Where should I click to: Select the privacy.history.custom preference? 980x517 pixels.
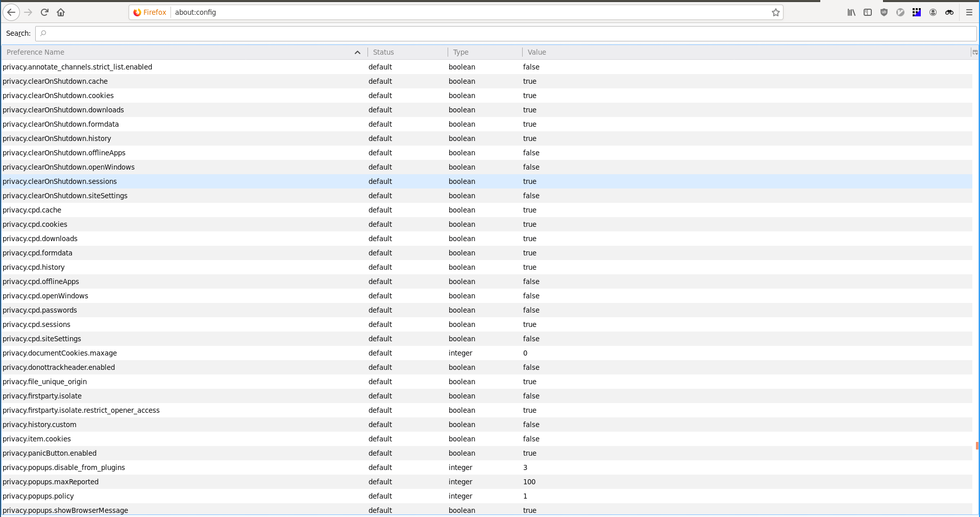coord(487,425)
